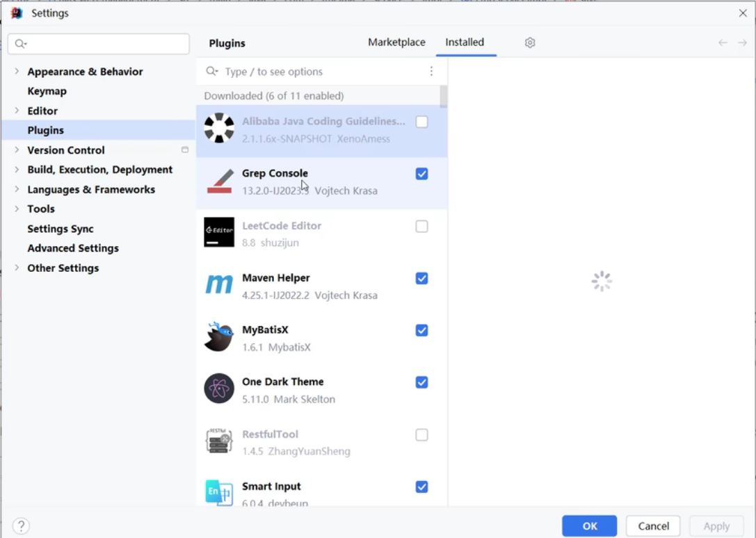756x538 pixels.
Task: Disable the Grep Console plugin
Action: click(x=421, y=174)
